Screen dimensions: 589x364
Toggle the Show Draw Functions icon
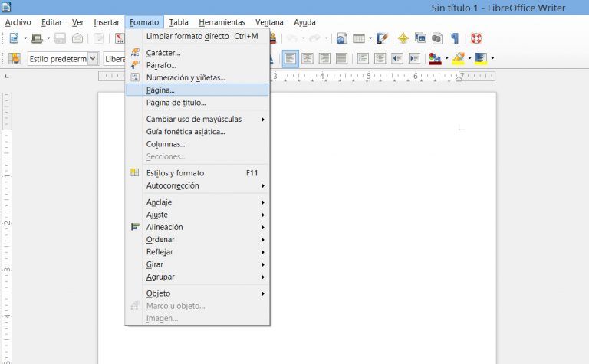pyautogui.click(x=382, y=38)
